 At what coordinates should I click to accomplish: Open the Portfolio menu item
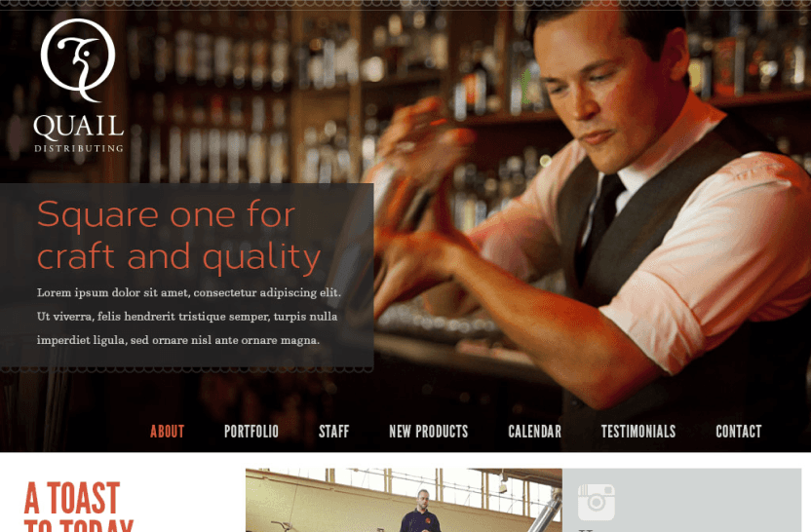(251, 432)
